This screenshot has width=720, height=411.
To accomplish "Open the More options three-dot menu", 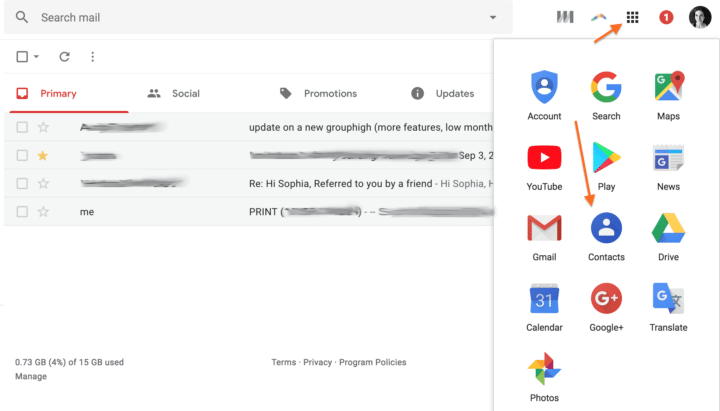I will tap(93, 56).
